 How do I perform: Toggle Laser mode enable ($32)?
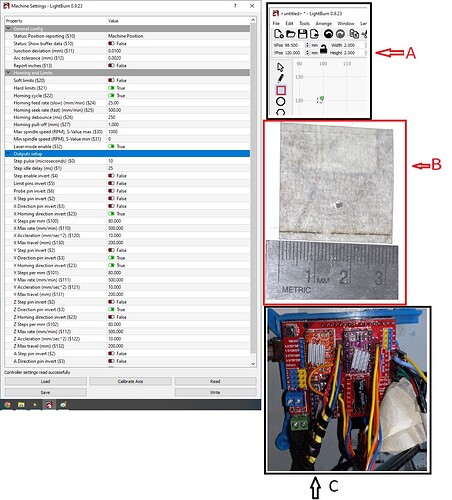111,146
